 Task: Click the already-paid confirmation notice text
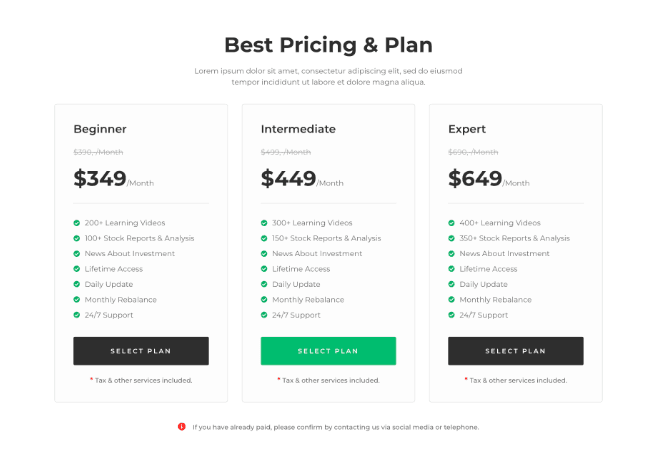[x=336, y=427]
